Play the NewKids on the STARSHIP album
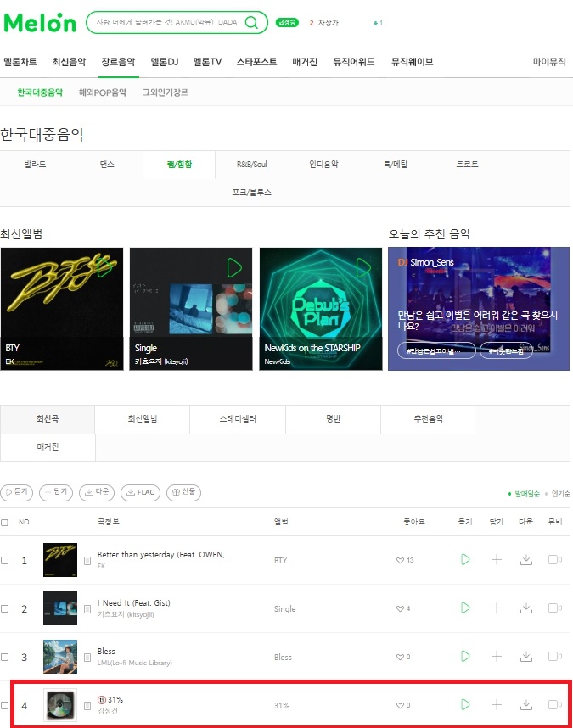This screenshot has height=728, width=573. point(363,267)
